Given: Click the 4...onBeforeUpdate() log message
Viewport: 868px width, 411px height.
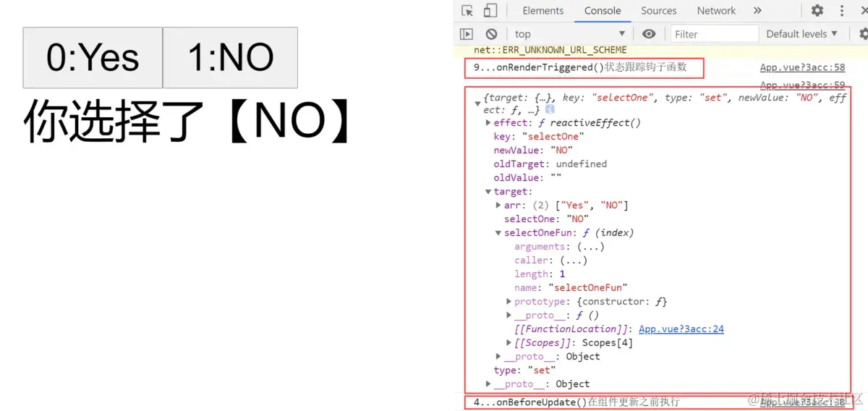Looking at the screenshot, I should pyautogui.click(x=576, y=402).
